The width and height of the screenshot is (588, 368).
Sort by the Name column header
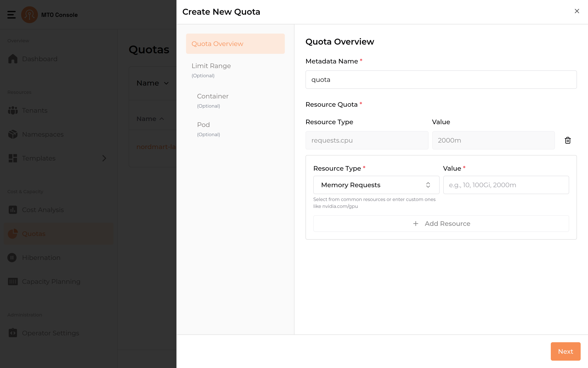point(150,119)
